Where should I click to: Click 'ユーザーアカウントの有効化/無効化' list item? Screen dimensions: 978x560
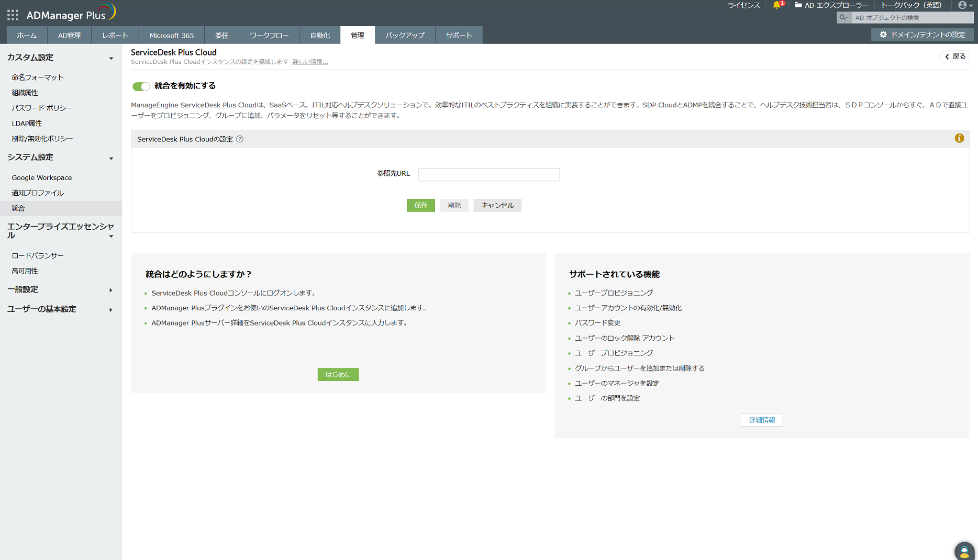628,308
